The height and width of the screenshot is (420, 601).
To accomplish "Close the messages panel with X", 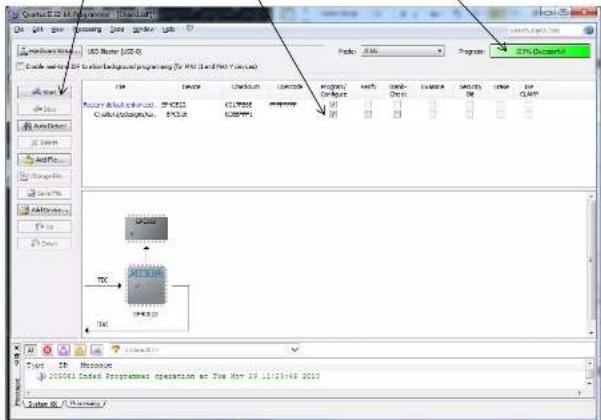I will (16, 348).
